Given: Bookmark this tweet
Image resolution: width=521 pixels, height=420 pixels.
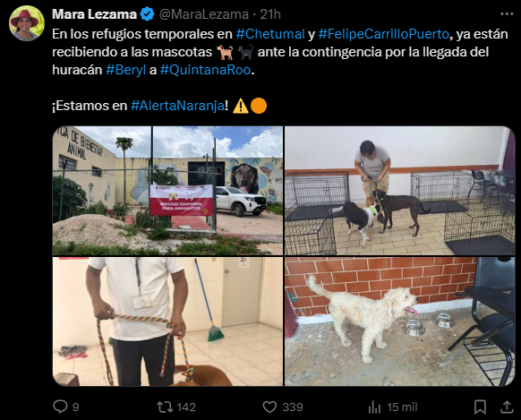Looking at the screenshot, I should click(x=480, y=407).
